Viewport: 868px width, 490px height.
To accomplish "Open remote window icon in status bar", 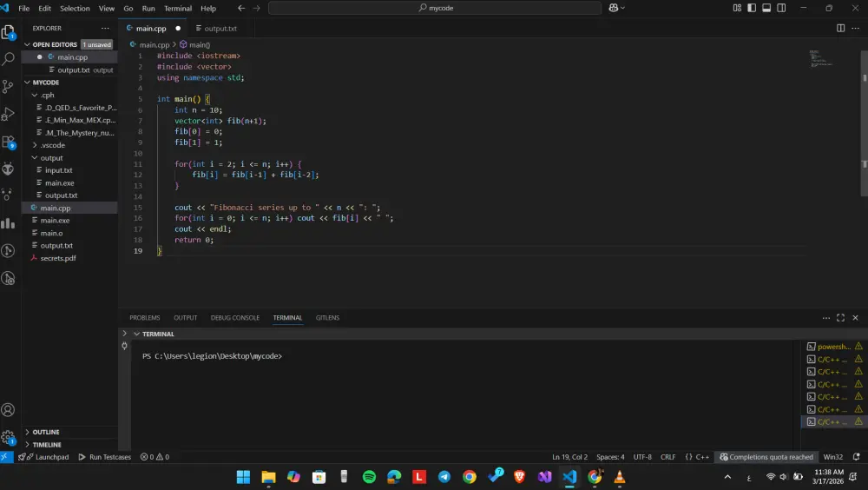I will (5, 457).
